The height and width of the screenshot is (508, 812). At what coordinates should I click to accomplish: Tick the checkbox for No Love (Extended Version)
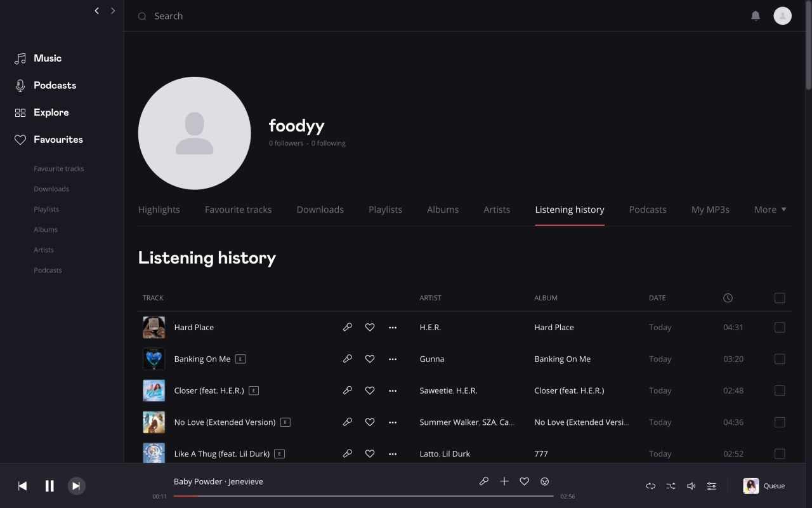click(780, 422)
